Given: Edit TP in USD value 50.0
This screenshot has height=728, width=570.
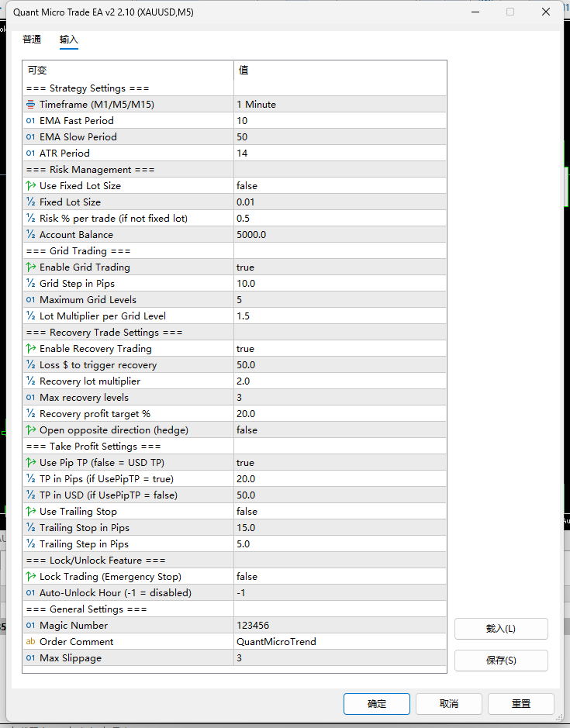Looking at the screenshot, I should [340, 495].
